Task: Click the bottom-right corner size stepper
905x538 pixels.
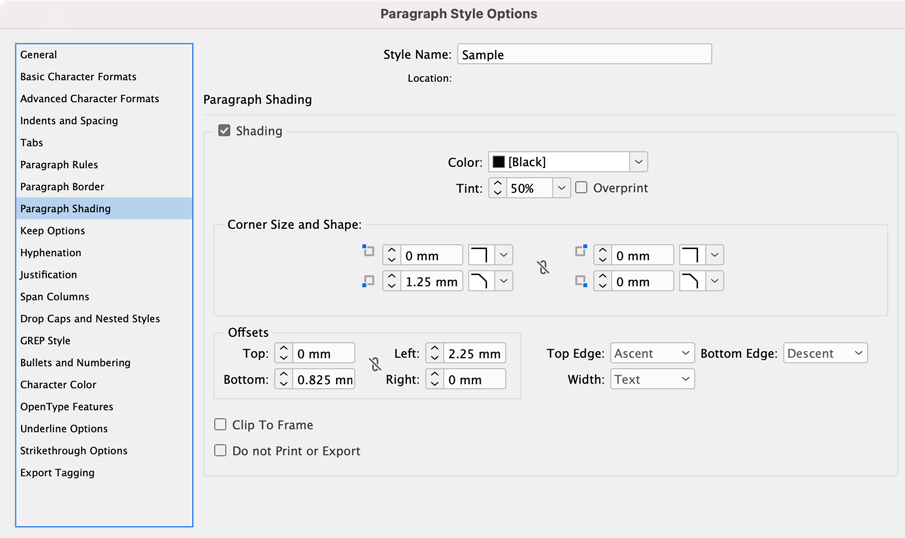Action: [x=603, y=281]
